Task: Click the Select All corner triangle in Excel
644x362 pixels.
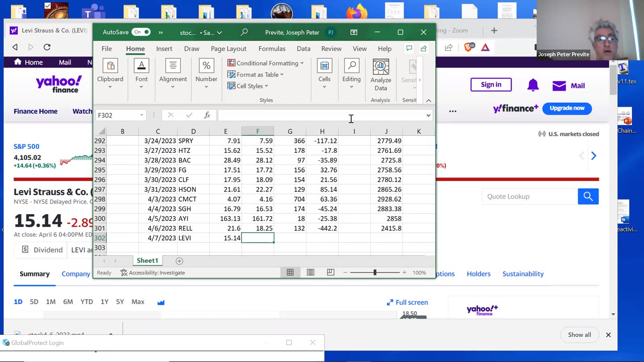Action: [102, 131]
